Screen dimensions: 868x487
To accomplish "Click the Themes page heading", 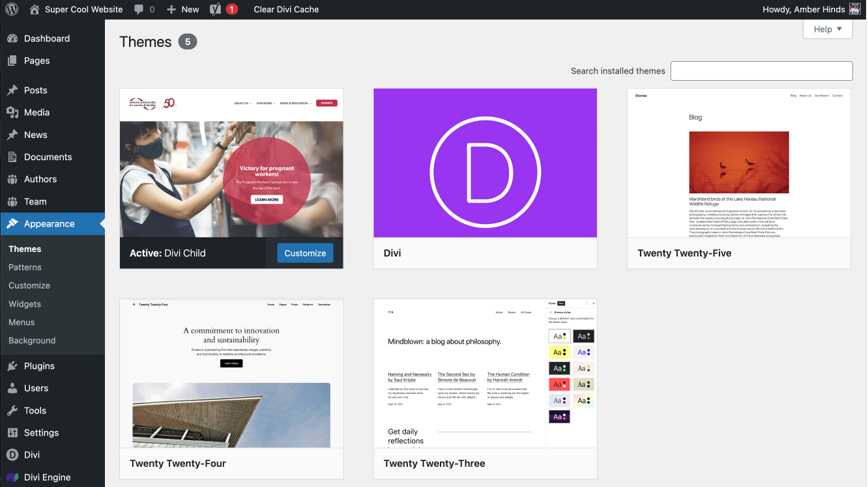I will click(145, 42).
